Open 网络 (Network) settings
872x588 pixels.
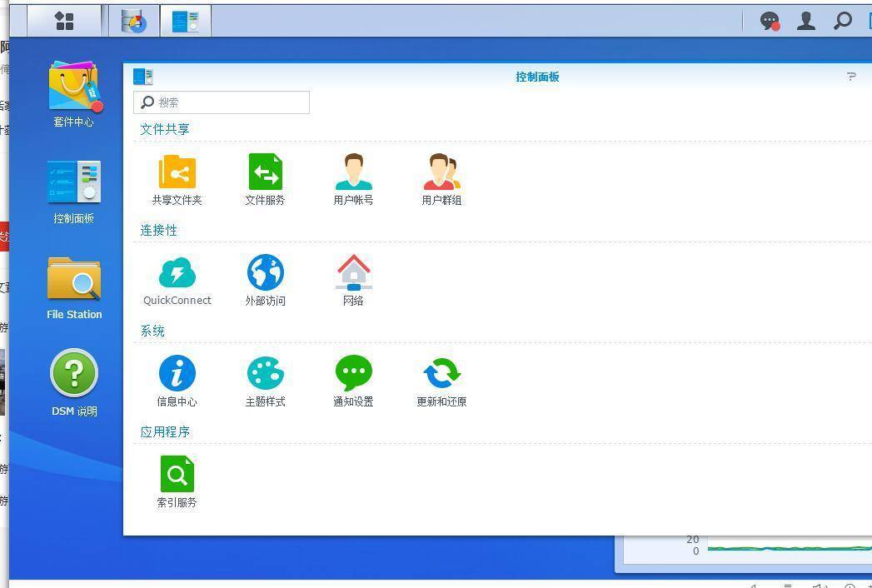(x=353, y=273)
